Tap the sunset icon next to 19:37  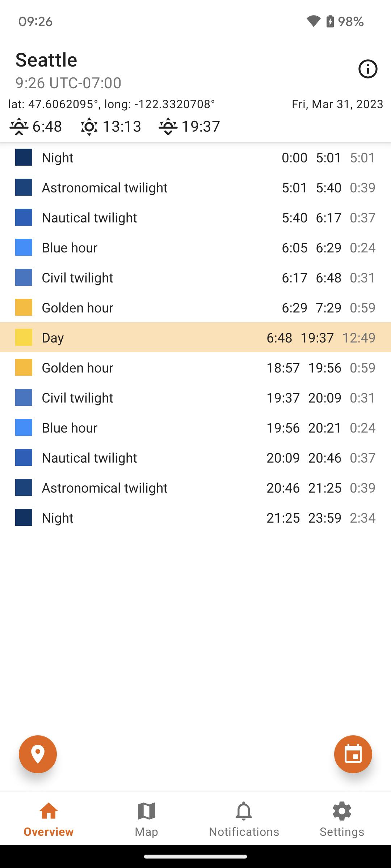point(168,127)
